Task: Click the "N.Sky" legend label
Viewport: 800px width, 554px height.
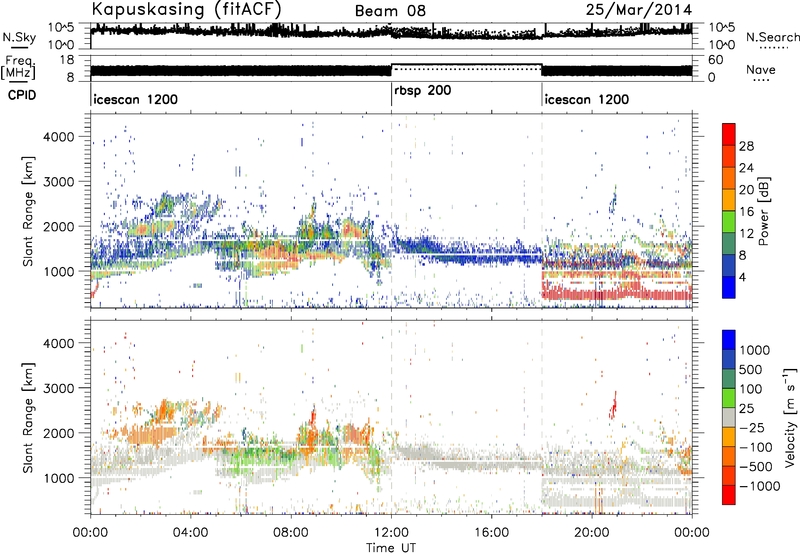Action: (x=19, y=38)
